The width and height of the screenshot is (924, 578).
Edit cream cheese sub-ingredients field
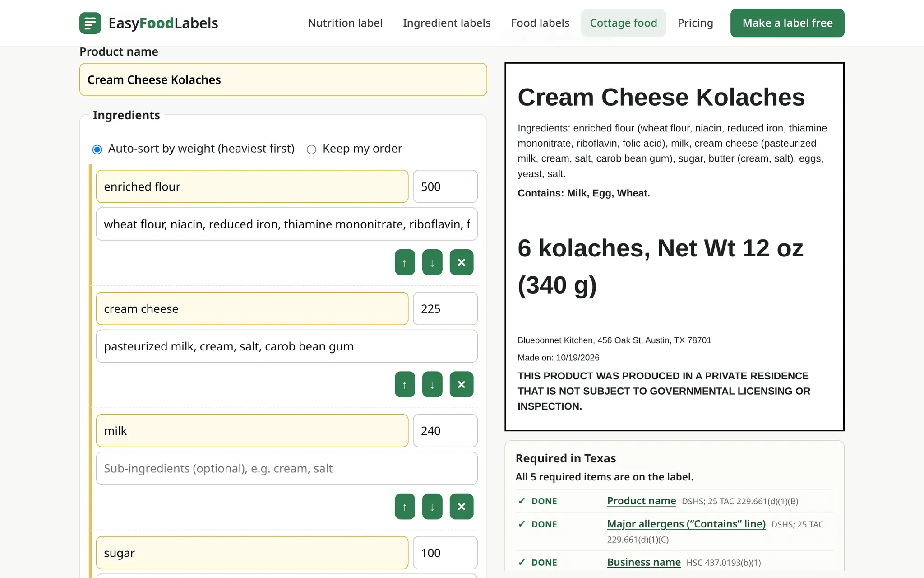coord(287,346)
